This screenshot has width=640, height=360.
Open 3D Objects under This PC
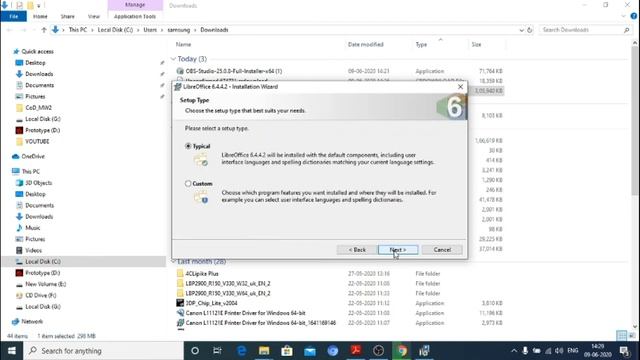click(x=38, y=183)
